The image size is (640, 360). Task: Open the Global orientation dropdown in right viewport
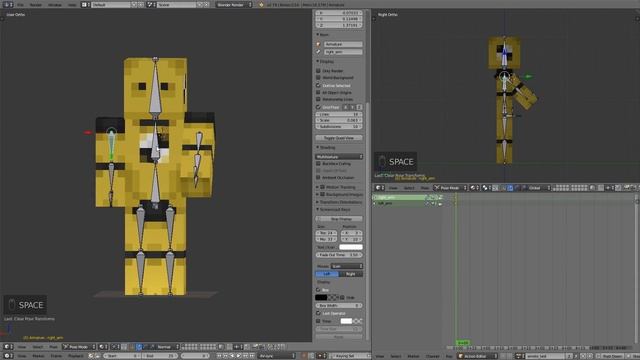(x=539, y=188)
